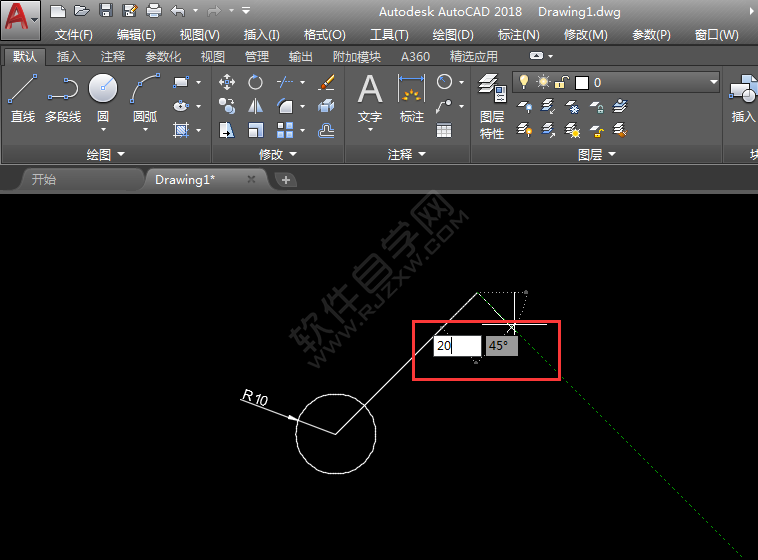758x560 pixels.
Task: Expand the Draw (绘图) panel
Action: click(106, 155)
